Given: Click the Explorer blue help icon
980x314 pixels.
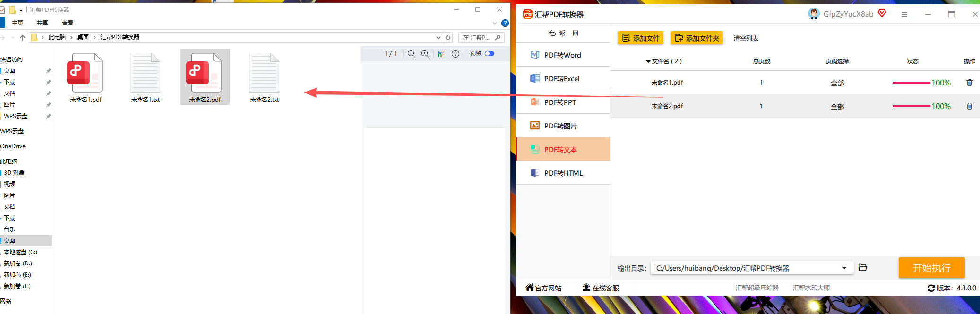Looking at the screenshot, I should click(x=505, y=23).
